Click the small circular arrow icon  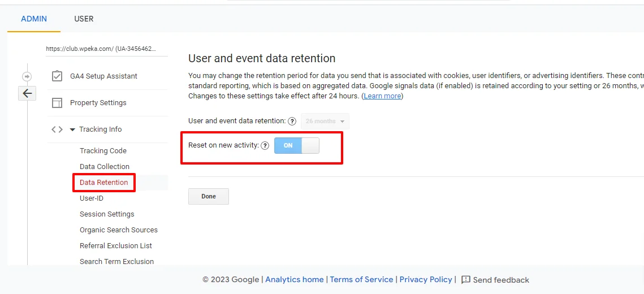(x=27, y=76)
